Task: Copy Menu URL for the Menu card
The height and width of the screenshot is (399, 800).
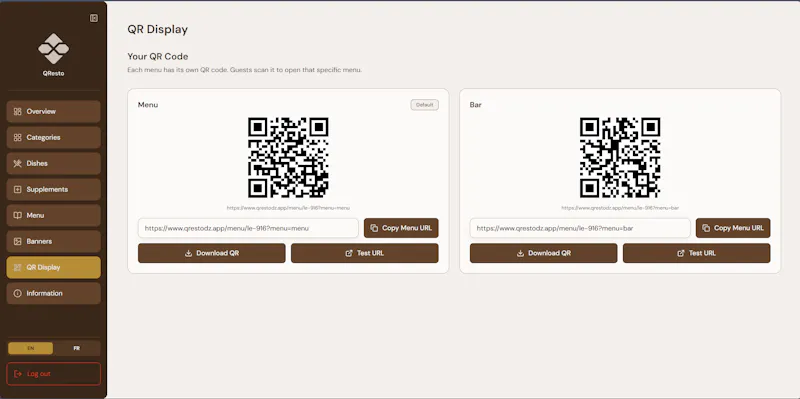Action: (x=401, y=228)
